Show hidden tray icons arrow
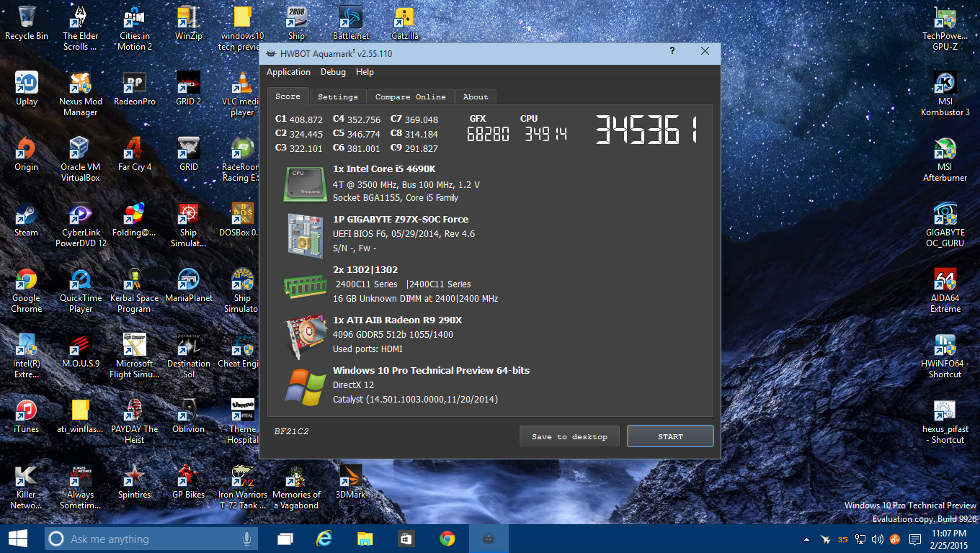 coord(806,539)
